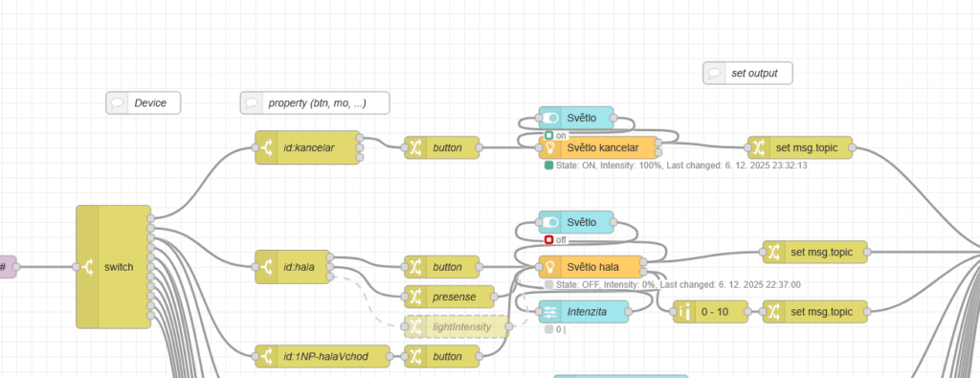
Task: Click the branch icon on main switch node
Action: (x=87, y=267)
